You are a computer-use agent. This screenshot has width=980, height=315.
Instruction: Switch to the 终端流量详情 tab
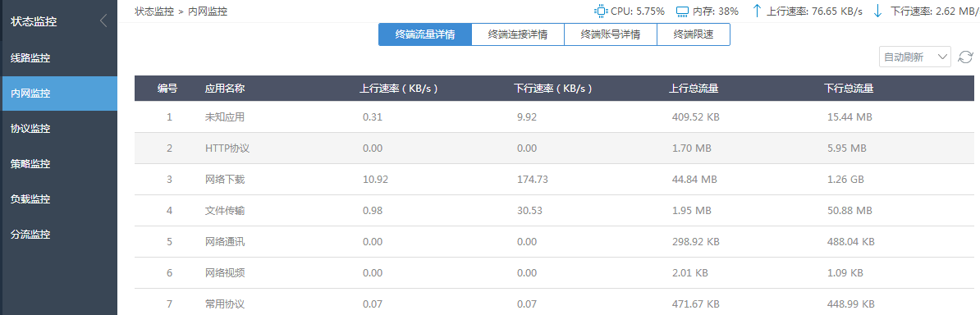coord(425,35)
